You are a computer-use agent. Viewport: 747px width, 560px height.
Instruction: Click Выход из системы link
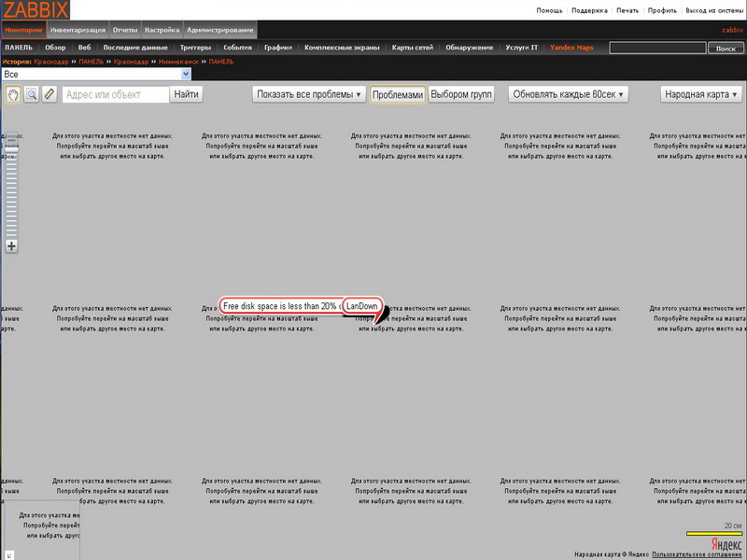(714, 10)
